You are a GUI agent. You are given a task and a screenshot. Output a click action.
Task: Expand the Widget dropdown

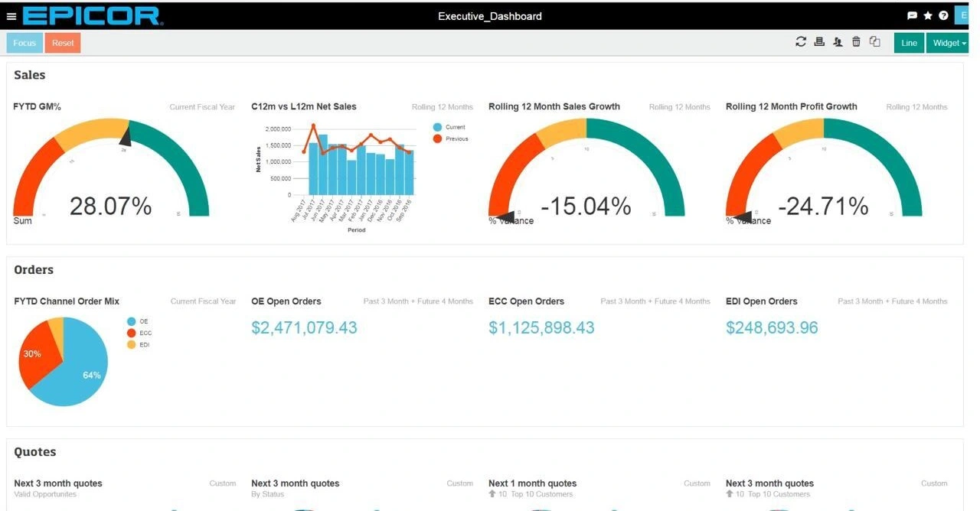coord(949,43)
